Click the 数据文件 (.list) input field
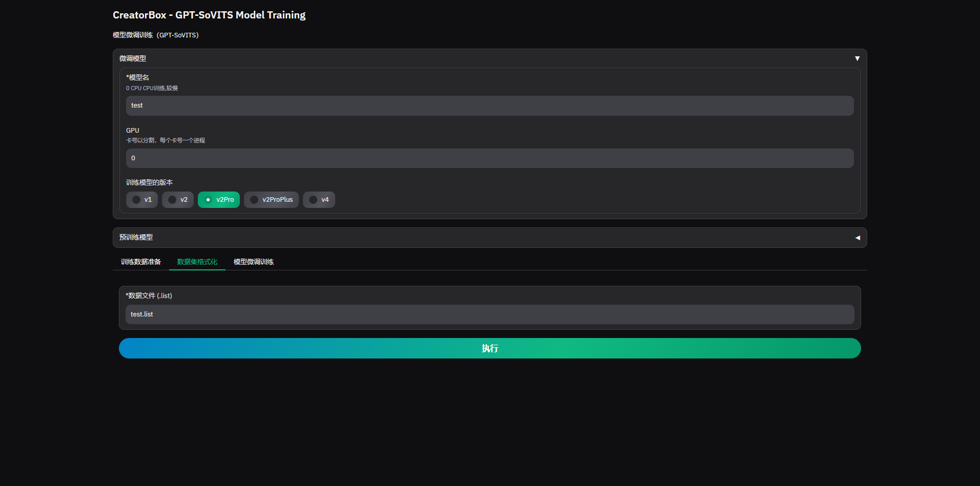This screenshot has width=980, height=486. [490, 314]
